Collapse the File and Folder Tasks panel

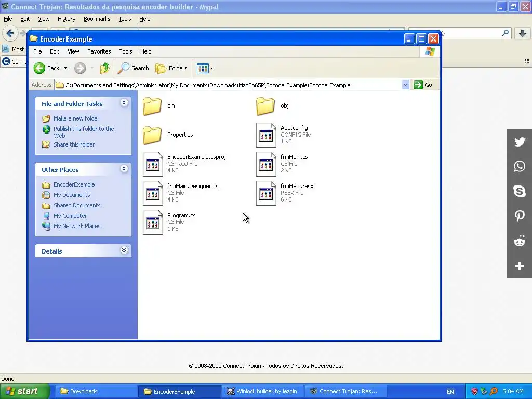point(124,103)
